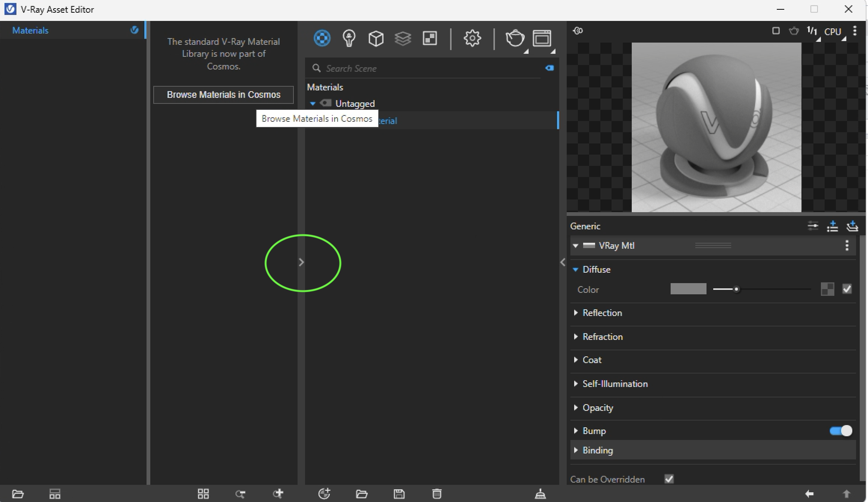Uncheck the Can be Overridden checkbox
The height and width of the screenshot is (502, 868).
[x=669, y=479]
